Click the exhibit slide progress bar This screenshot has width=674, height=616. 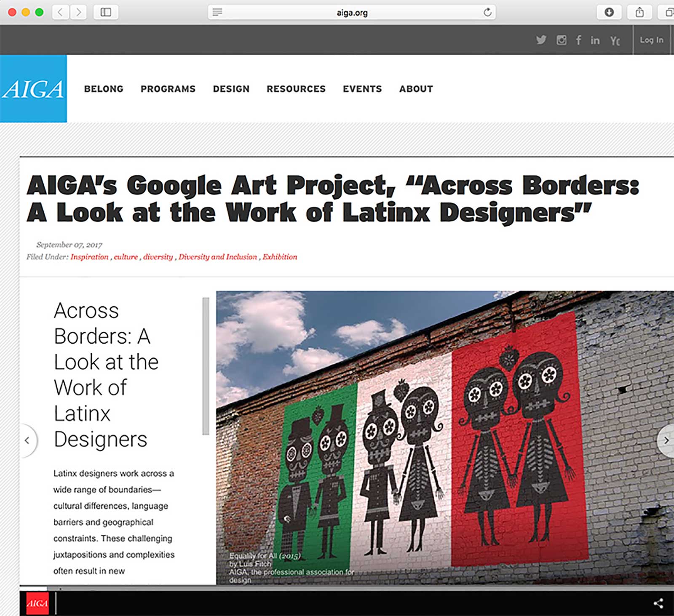click(347, 588)
